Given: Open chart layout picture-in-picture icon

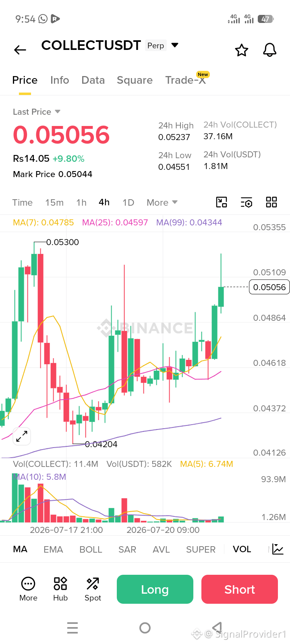Looking at the screenshot, I should [222, 202].
